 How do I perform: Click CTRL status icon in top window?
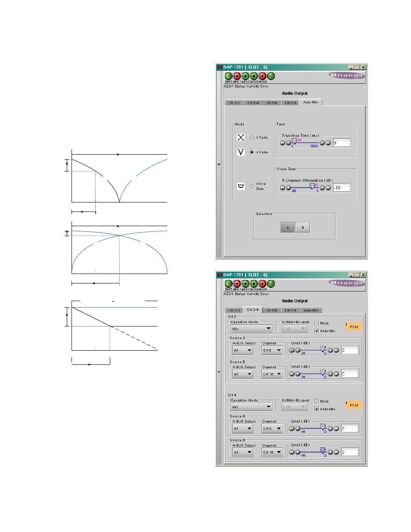228,76
